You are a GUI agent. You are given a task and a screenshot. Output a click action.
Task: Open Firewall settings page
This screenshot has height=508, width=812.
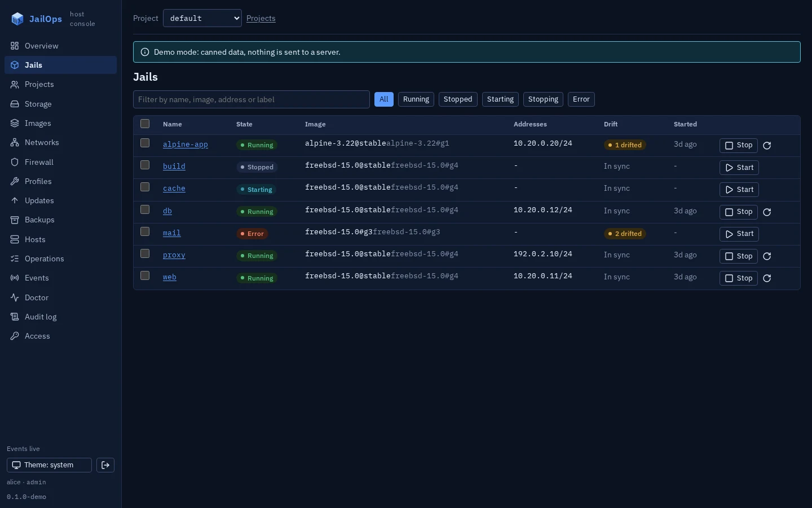pos(60,162)
